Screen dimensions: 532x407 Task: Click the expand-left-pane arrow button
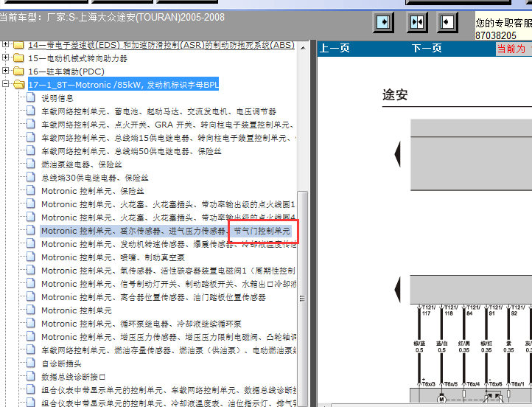pyautogui.click(x=447, y=22)
